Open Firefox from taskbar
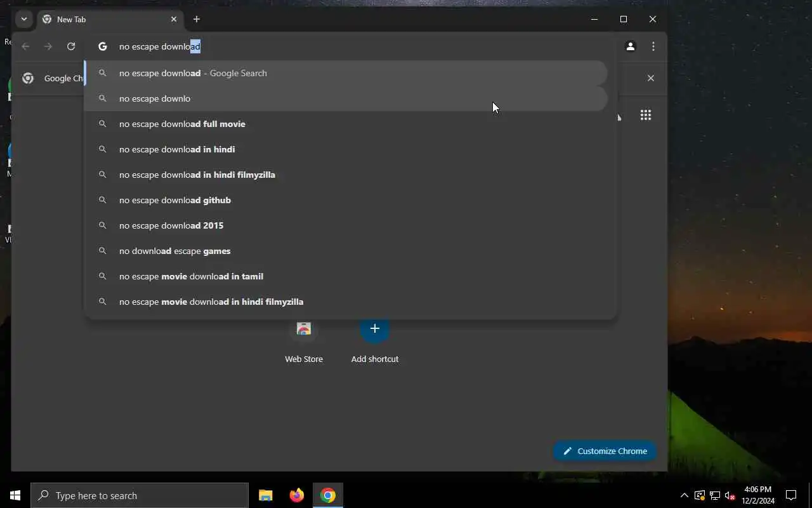 (x=297, y=495)
